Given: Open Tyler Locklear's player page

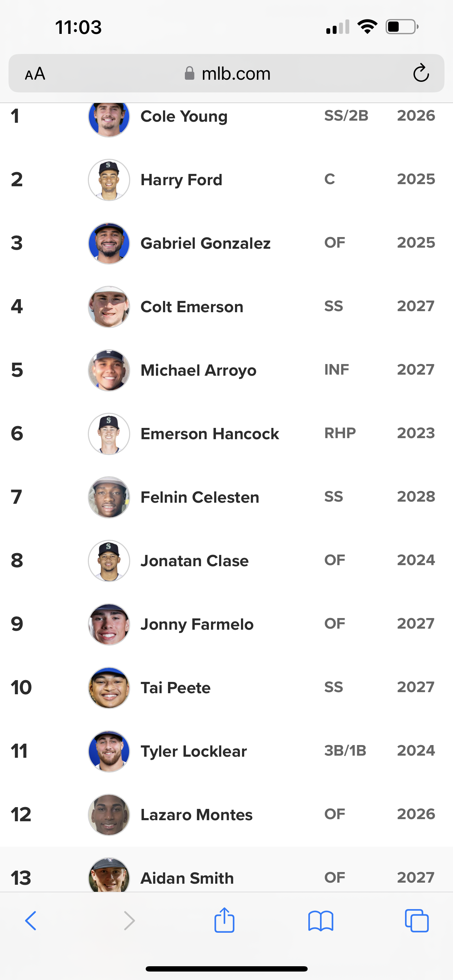Looking at the screenshot, I should (194, 752).
